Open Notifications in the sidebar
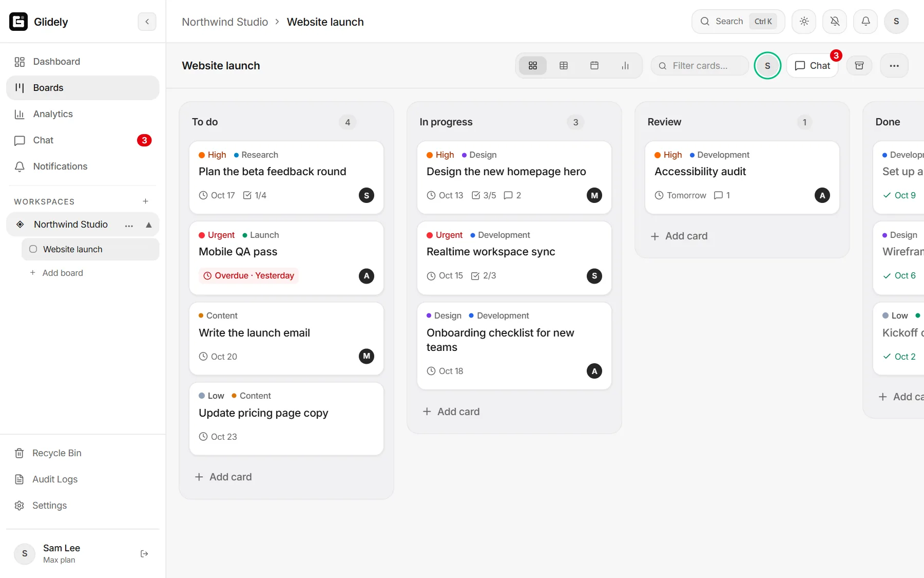The width and height of the screenshot is (924, 578). 83,166
